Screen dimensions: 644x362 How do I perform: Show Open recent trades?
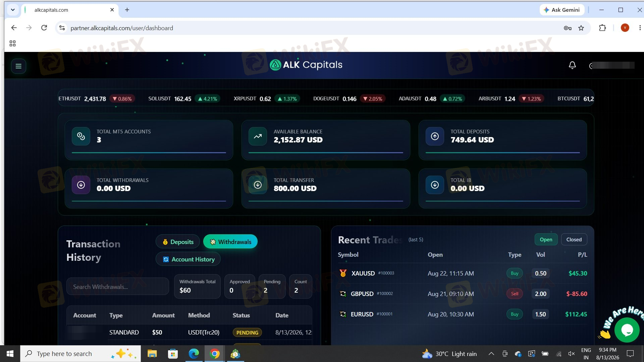[546, 239]
